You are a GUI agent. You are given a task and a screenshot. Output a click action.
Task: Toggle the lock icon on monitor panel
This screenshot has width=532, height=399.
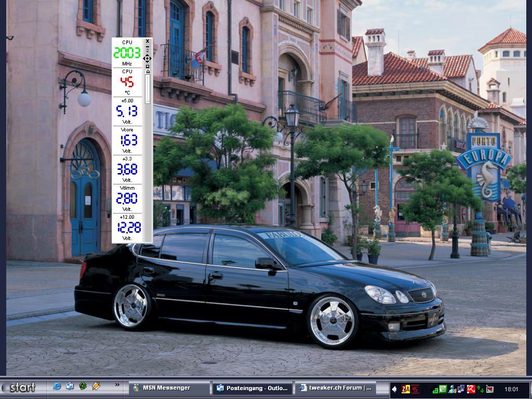(x=148, y=72)
